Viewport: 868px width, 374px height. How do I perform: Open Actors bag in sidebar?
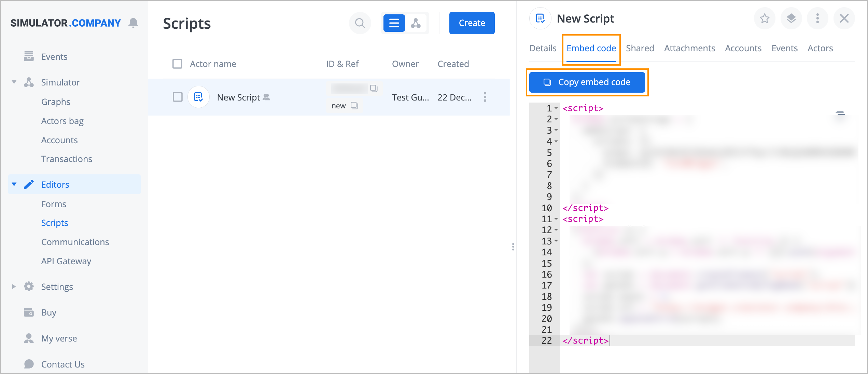point(62,121)
